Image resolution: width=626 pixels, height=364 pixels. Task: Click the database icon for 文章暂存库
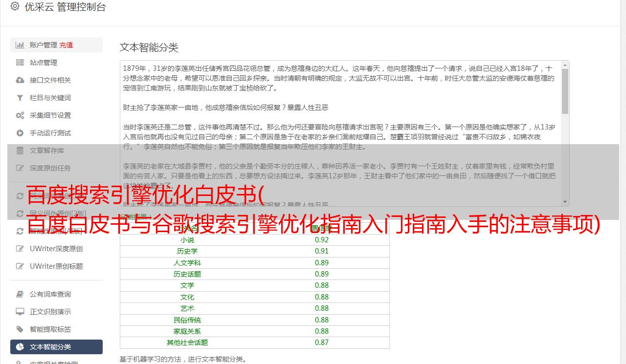(20, 150)
